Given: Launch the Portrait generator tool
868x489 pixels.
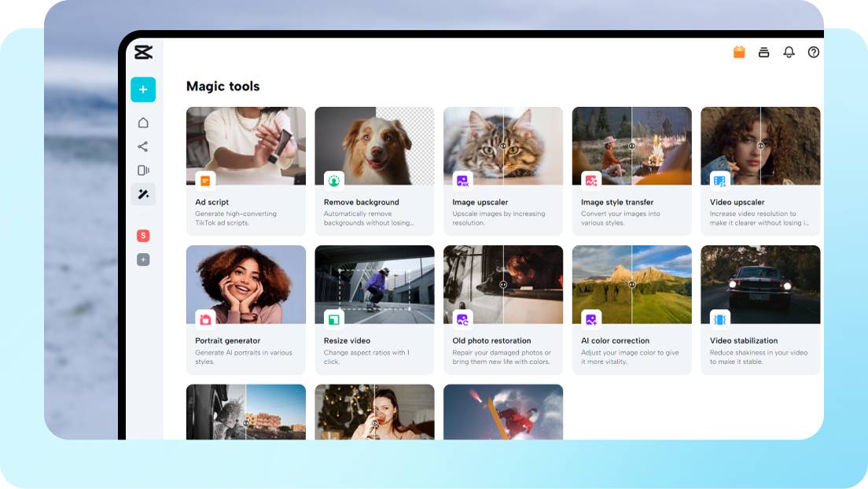Looking at the screenshot, I should 245,305.
